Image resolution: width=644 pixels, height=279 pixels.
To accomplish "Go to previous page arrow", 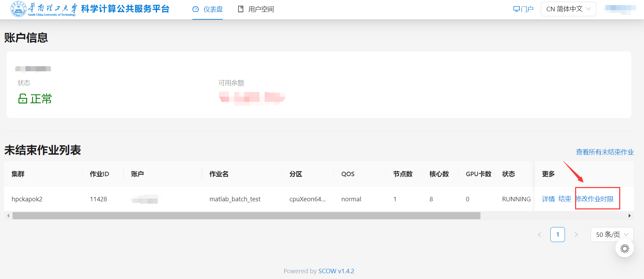I will click(x=539, y=235).
